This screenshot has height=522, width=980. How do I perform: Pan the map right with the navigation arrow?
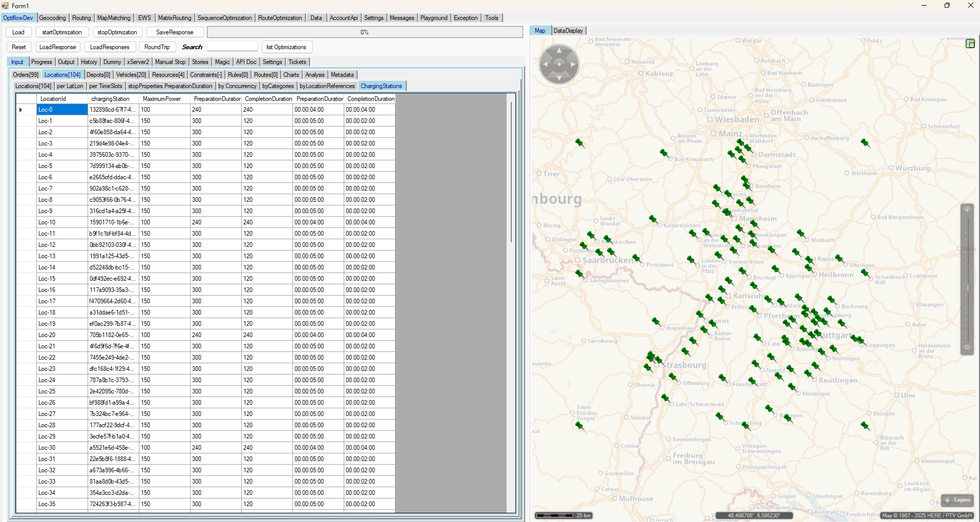573,65
